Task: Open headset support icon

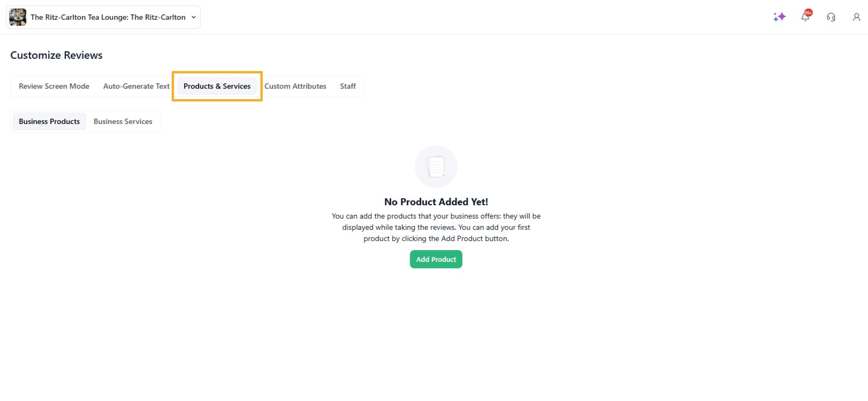Action: click(831, 17)
